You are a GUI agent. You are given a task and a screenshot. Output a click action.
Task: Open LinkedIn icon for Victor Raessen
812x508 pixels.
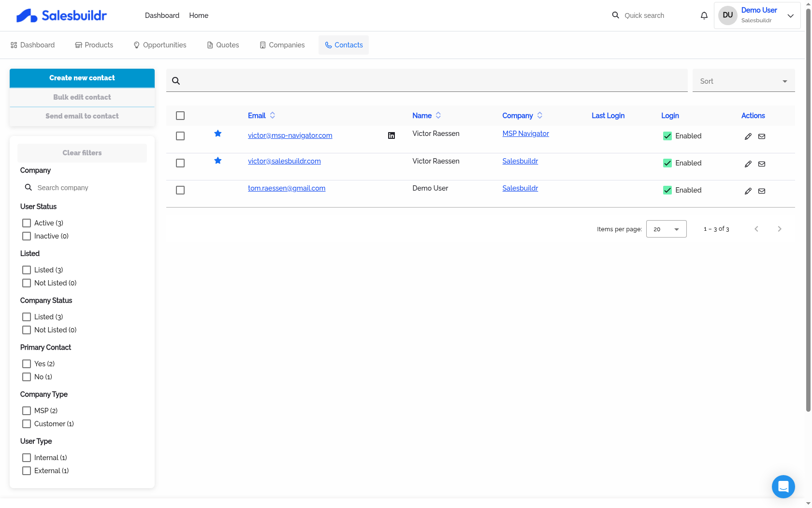point(391,135)
